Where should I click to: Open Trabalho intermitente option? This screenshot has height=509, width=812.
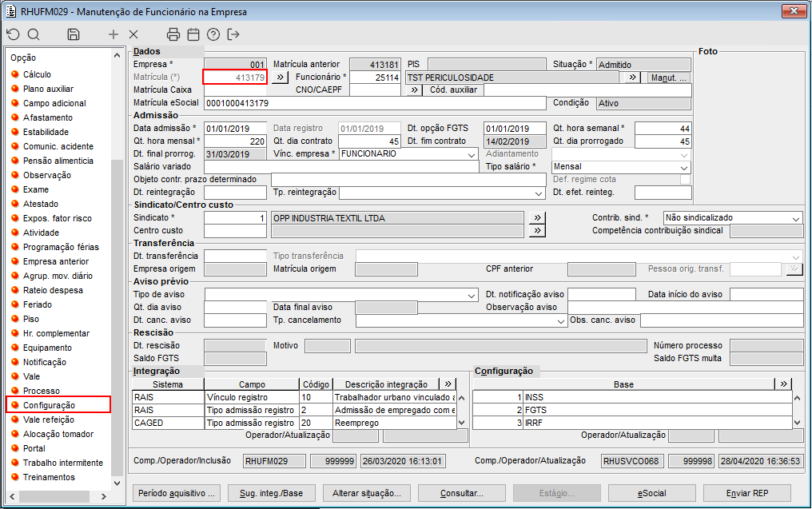pos(62,463)
